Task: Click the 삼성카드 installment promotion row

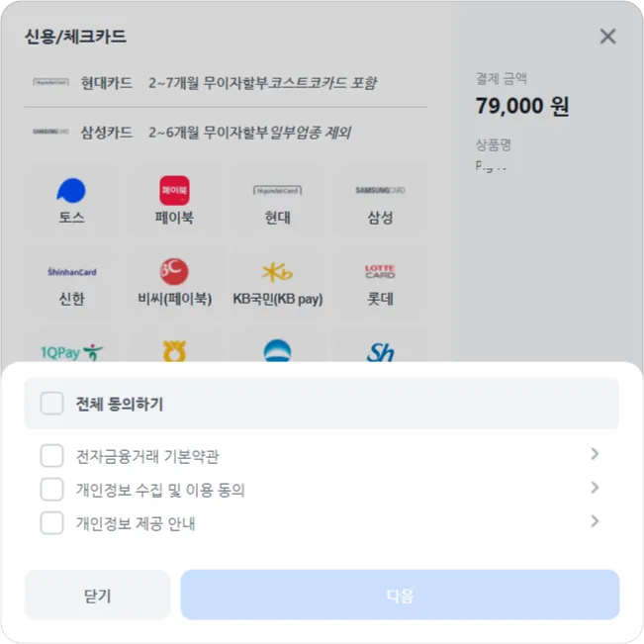Action: coord(229,133)
